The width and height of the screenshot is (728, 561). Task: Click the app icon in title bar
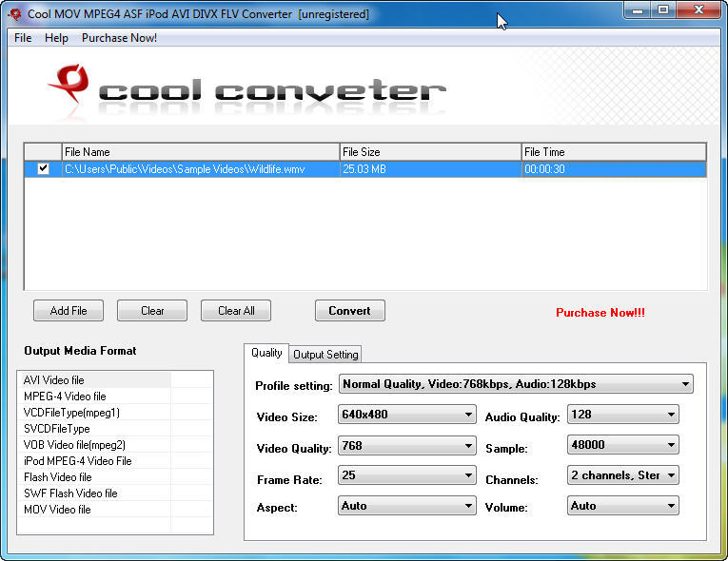click(x=14, y=14)
